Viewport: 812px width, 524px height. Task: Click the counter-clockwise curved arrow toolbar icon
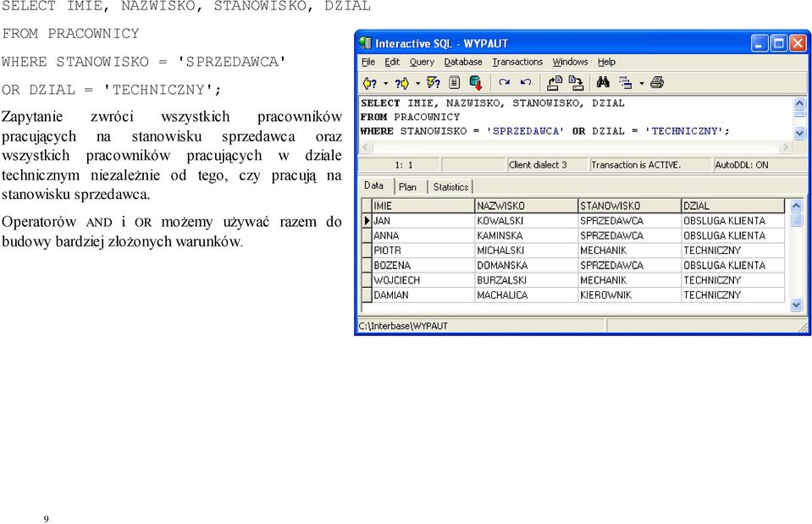pos(526,82)
